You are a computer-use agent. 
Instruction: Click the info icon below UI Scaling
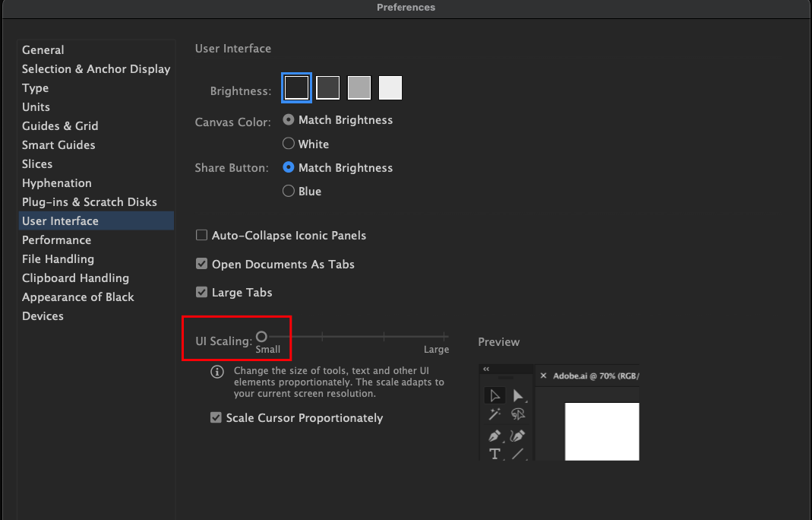click(x=216, y=371)
